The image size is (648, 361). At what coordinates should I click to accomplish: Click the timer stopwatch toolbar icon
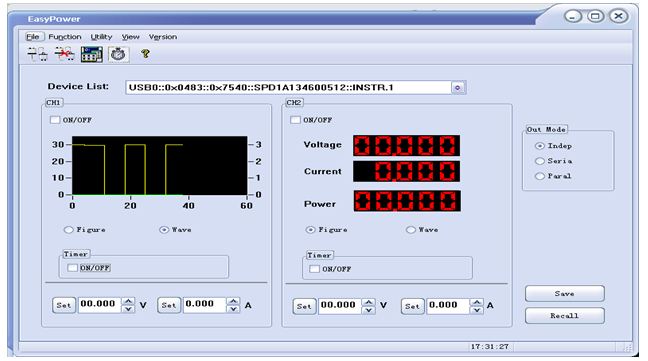point(119,54)
